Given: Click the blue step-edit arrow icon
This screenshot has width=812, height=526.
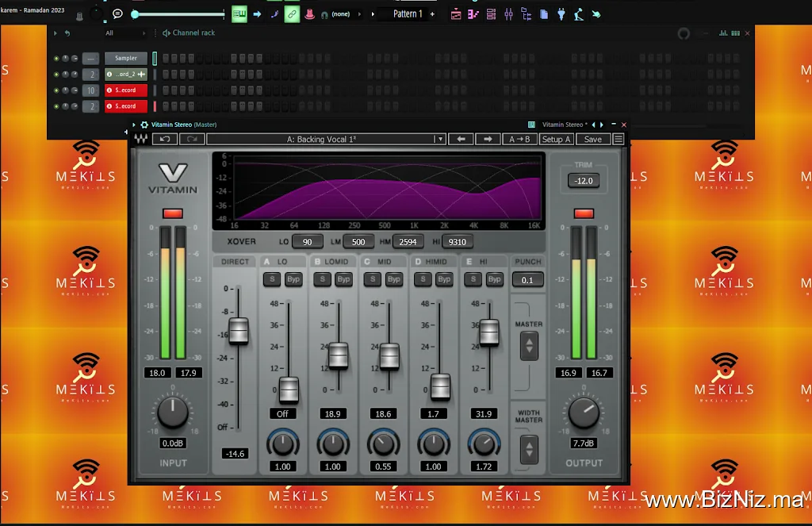Looking at the screenshot, I should tap(257, 14).
